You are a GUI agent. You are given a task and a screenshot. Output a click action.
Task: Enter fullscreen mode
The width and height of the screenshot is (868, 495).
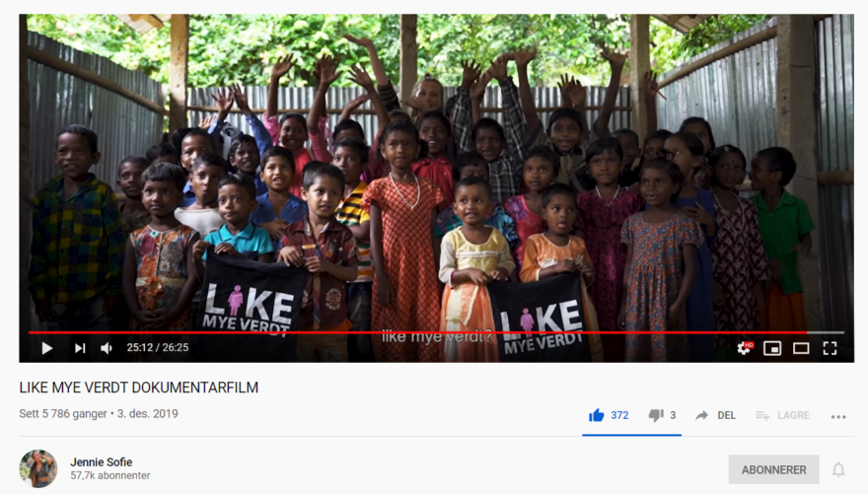tap(830, 348)
